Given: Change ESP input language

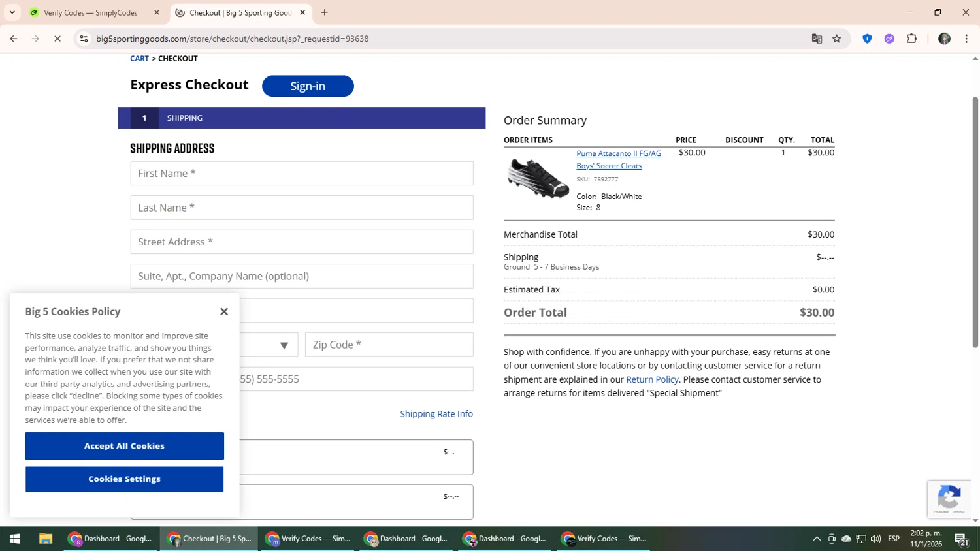Looking at the screenshot, I should [x=894, y=539].
